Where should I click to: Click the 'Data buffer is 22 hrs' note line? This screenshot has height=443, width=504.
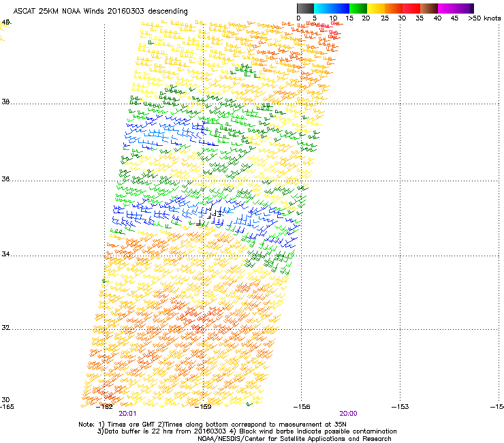[x=247, y=431]
